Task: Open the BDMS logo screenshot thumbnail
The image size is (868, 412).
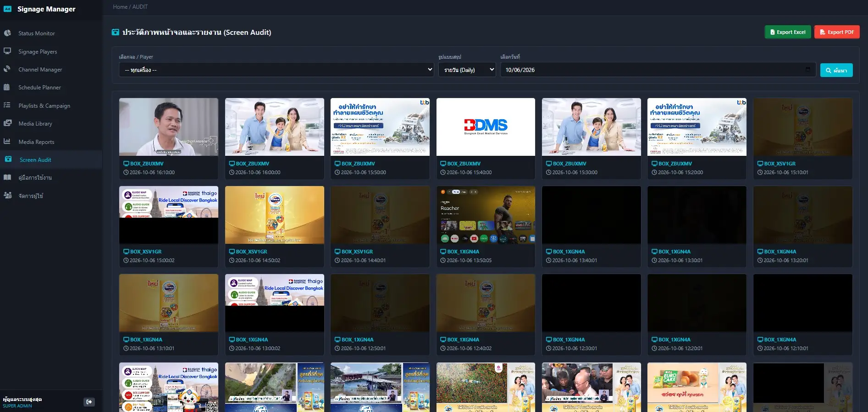Action: tap(486, 127)
